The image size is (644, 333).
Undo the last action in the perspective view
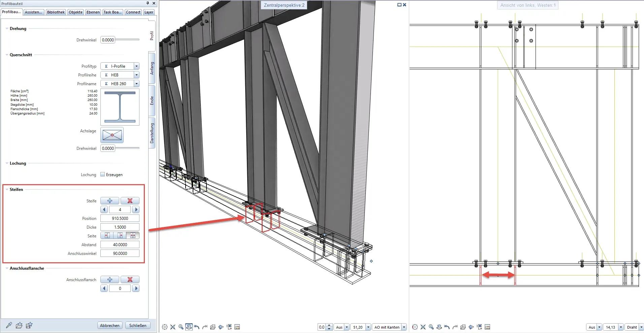[x=196, y=327]
